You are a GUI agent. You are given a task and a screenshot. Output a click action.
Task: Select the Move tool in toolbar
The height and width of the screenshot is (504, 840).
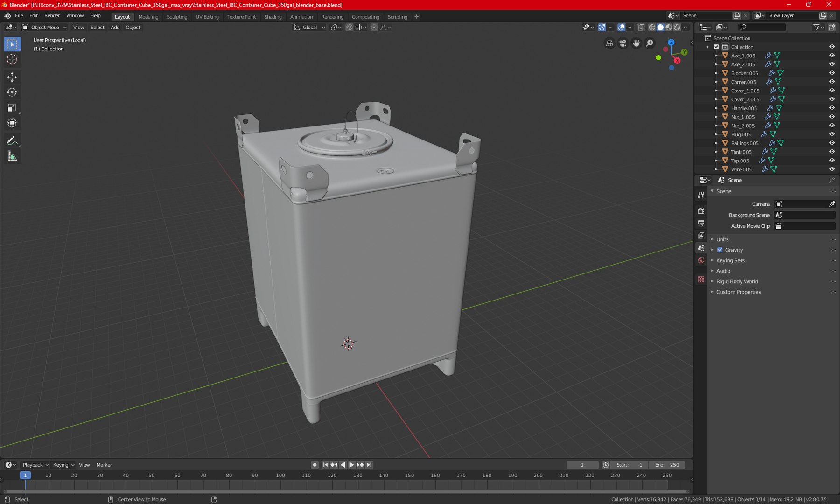pyautogui.click(x=12, y=77)
